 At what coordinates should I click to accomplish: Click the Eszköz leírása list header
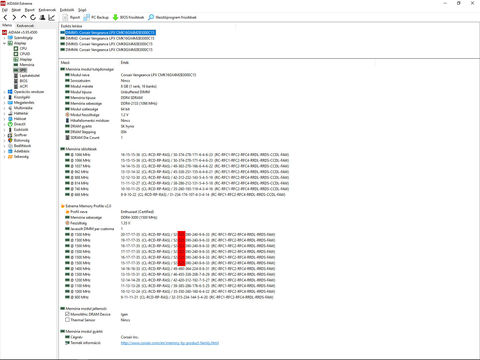pos(71,26)
